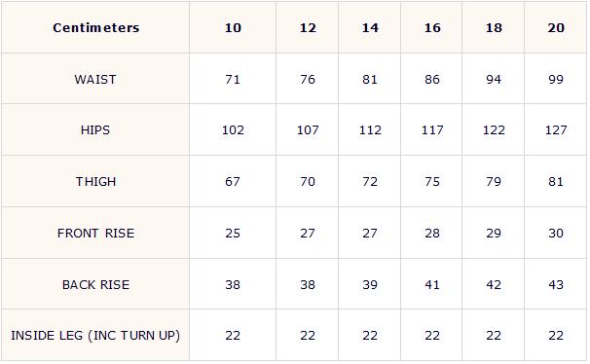Click the size 12 column header
590x364 pixels.
pyautogui.click(x=308, y=28)
